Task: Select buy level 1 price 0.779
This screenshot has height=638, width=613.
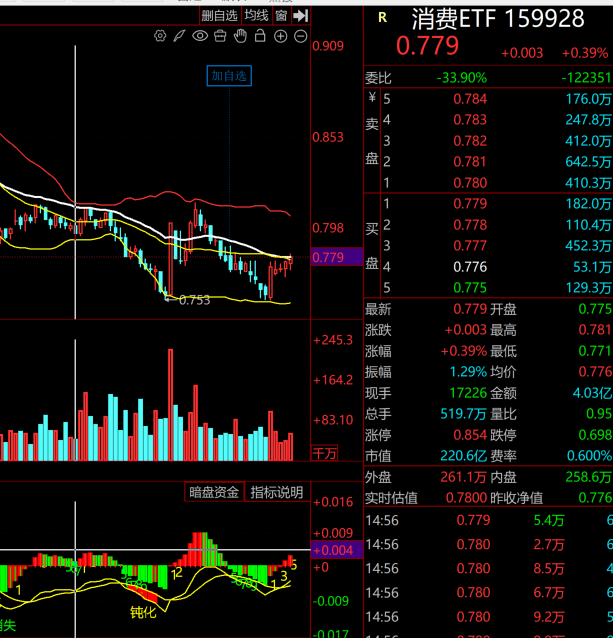Action: 470,203
